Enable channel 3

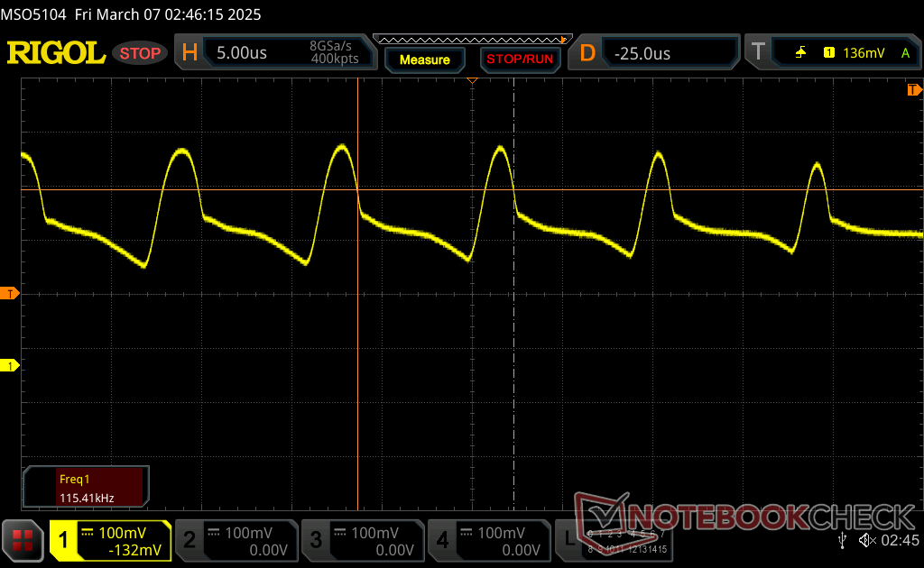(362, 540)
